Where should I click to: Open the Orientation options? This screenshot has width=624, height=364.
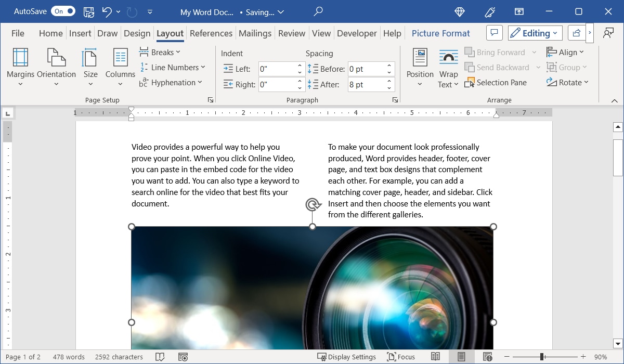pos(56,67)
